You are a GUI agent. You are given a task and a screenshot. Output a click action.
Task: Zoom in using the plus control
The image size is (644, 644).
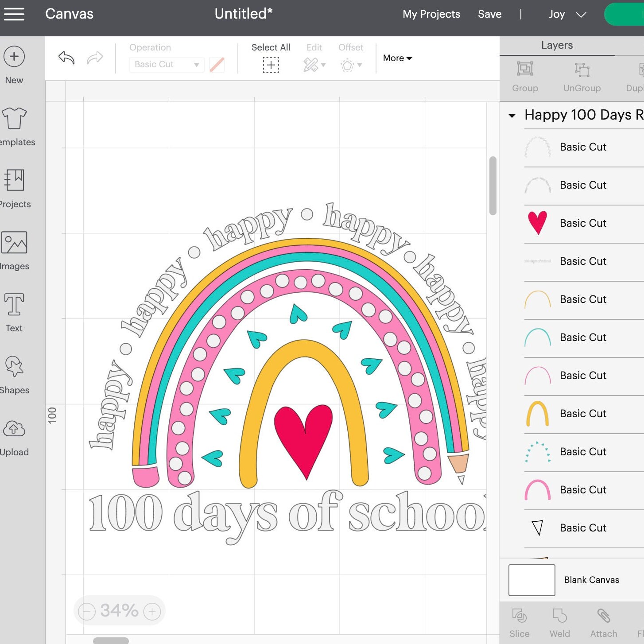[x=152, y=610]
